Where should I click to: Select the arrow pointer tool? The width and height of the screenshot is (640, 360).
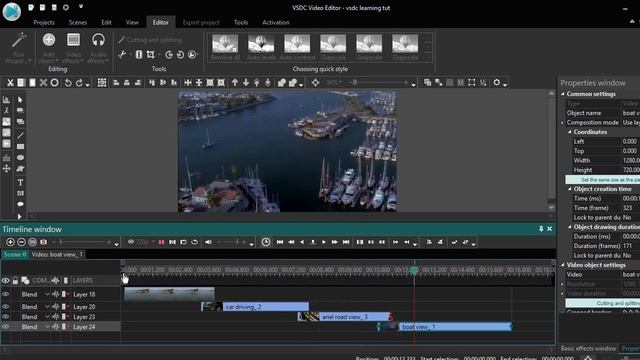(x=20, y=100)
